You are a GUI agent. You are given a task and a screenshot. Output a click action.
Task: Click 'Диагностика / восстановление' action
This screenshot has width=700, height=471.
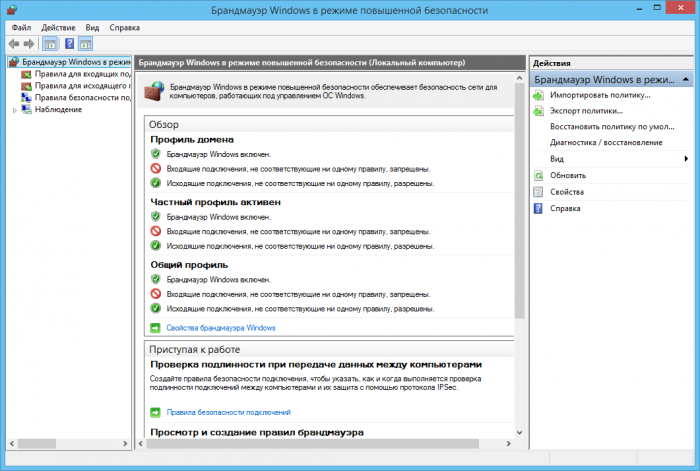coord(606,143)
